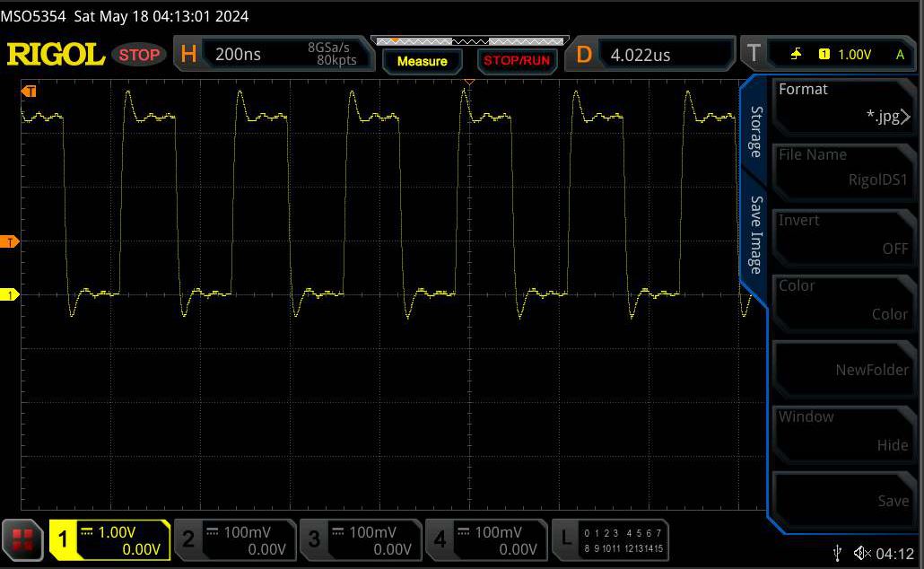Toggle the Invert setting from OFF
The width and height of the screenshot is (924, 569).
[x=844, y=237]
